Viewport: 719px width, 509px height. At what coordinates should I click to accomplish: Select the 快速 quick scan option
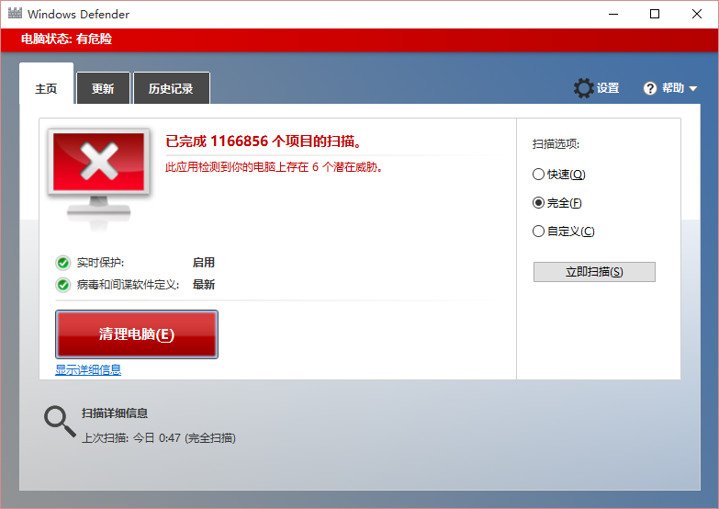539,174
